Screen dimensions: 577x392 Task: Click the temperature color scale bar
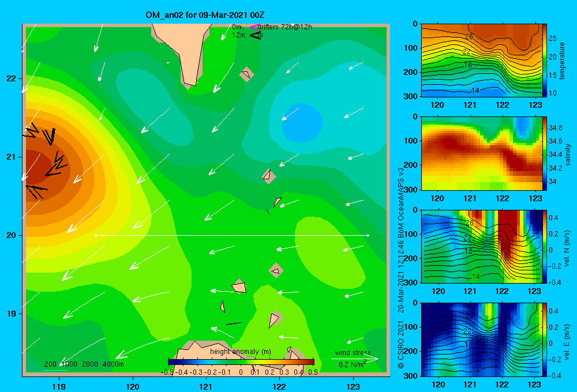coord(545,61)
